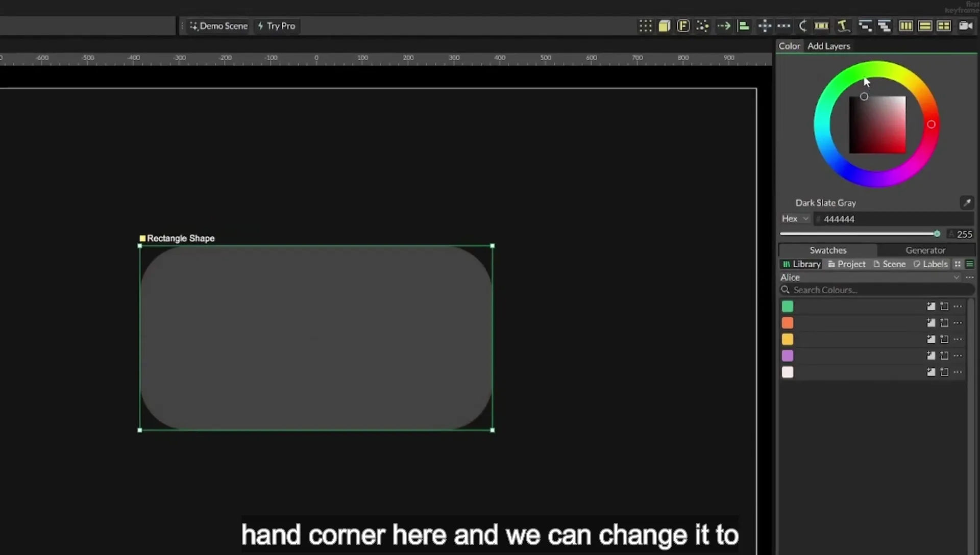The height and width of the screenshot is (555, 980).
Task: Click the filled-square plus icon in the yellow swatch row
Action: [931, 339]
